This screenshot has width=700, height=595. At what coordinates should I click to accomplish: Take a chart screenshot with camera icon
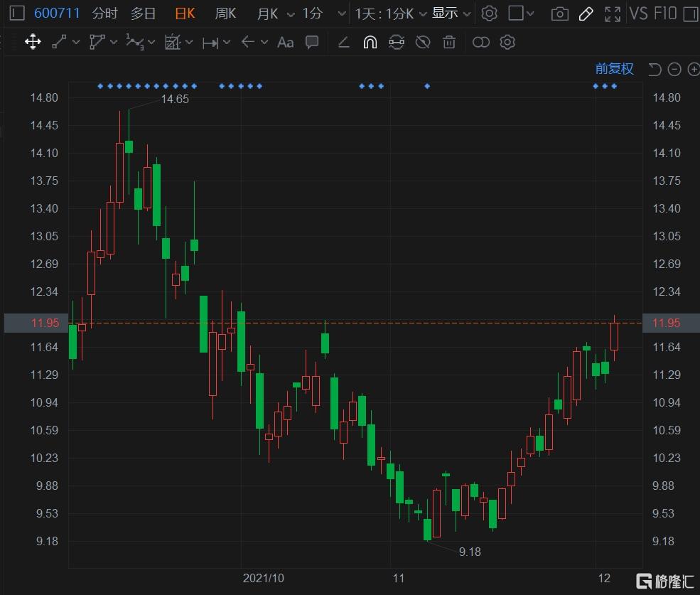560,14
